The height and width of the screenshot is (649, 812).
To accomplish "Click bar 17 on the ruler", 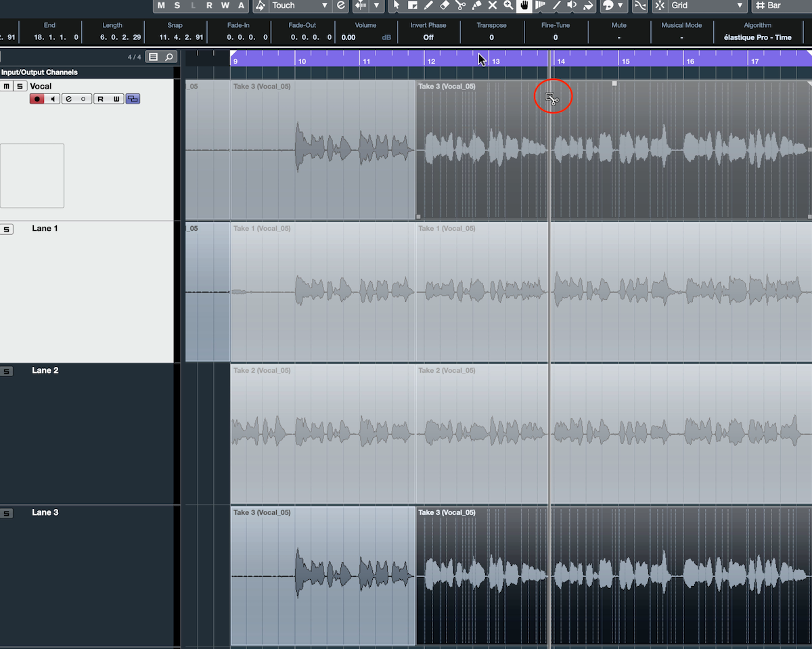I will click(754, 61).
